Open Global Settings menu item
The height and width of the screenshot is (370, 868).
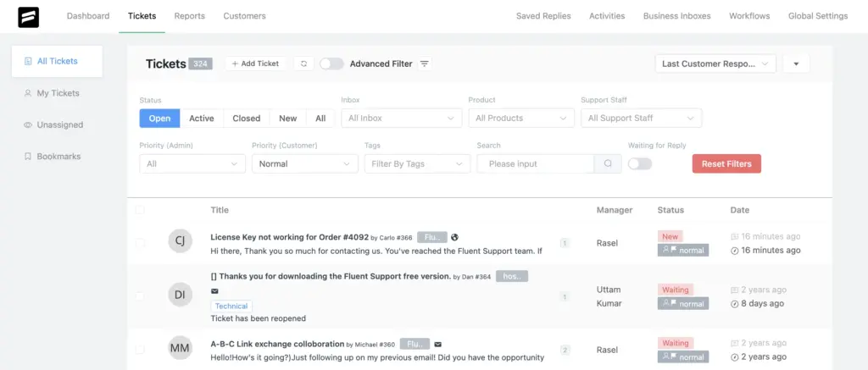click(x=818, y=16)
